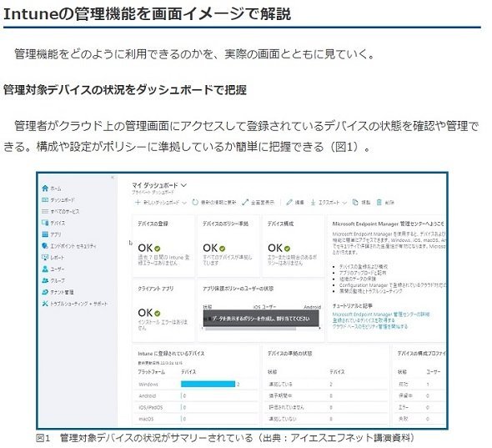Open the デバイスの登録 tile heading
This screenshot has height=448, width=492.
[x=153, y=224]
